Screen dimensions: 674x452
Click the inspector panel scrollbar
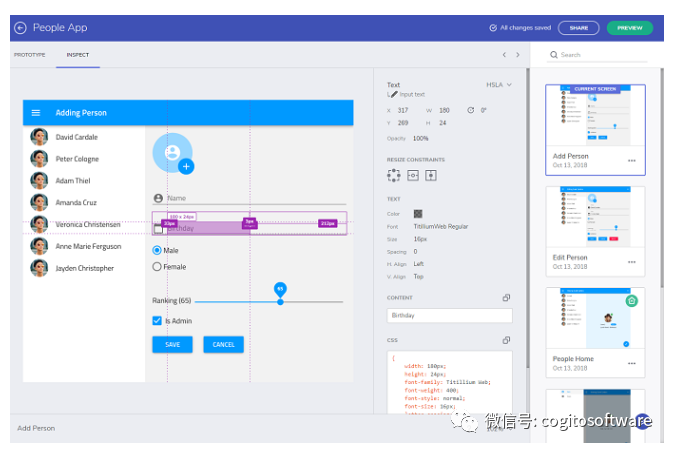tap(527, 217)
